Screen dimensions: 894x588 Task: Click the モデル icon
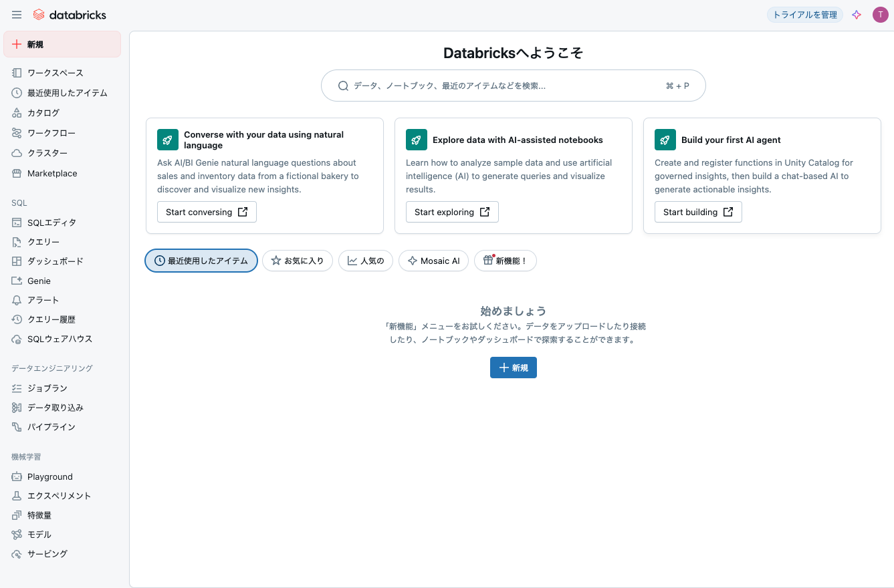point(17,535)
